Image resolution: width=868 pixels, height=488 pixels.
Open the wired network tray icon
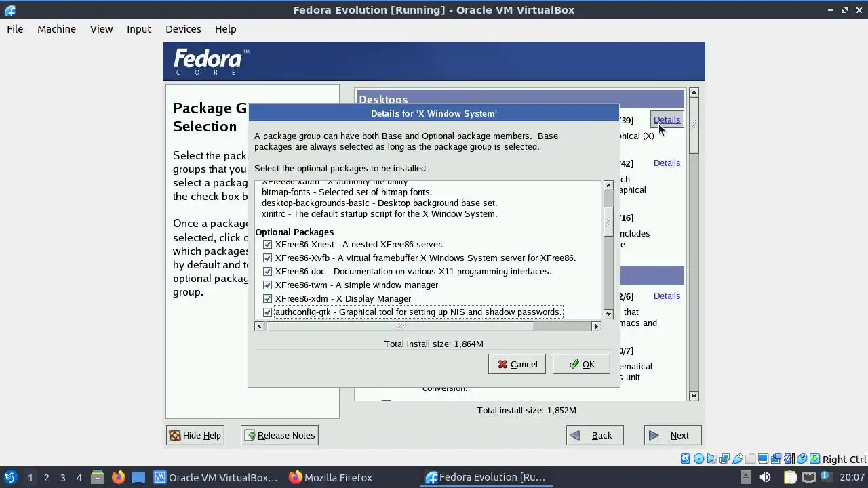tap(809, 477)
